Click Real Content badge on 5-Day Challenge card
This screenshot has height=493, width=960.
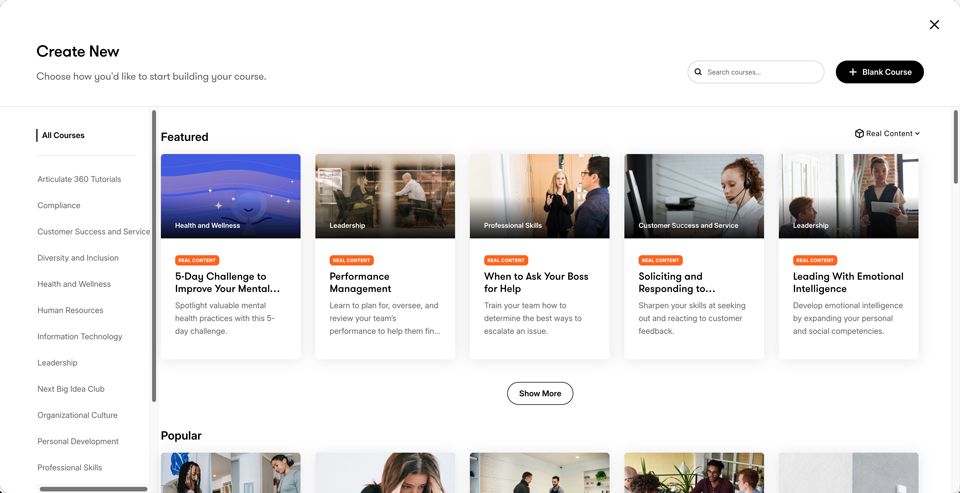tap(197, 260)
